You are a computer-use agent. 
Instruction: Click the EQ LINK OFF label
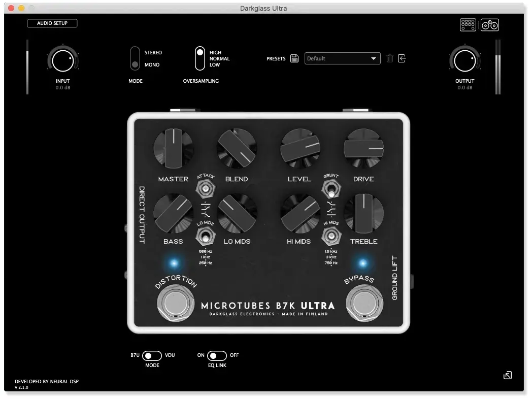[x=235, y=355]
